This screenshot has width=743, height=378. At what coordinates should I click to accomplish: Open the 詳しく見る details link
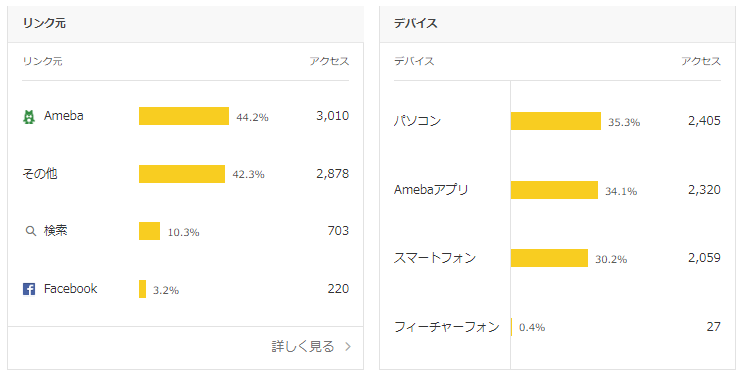[x=303, y=347]
